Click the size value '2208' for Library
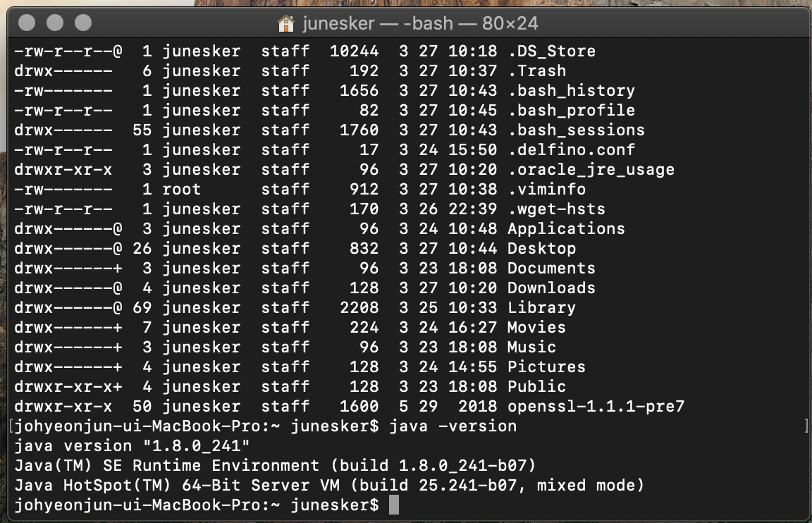Screen dimensions: 812x523 [359, 307]
